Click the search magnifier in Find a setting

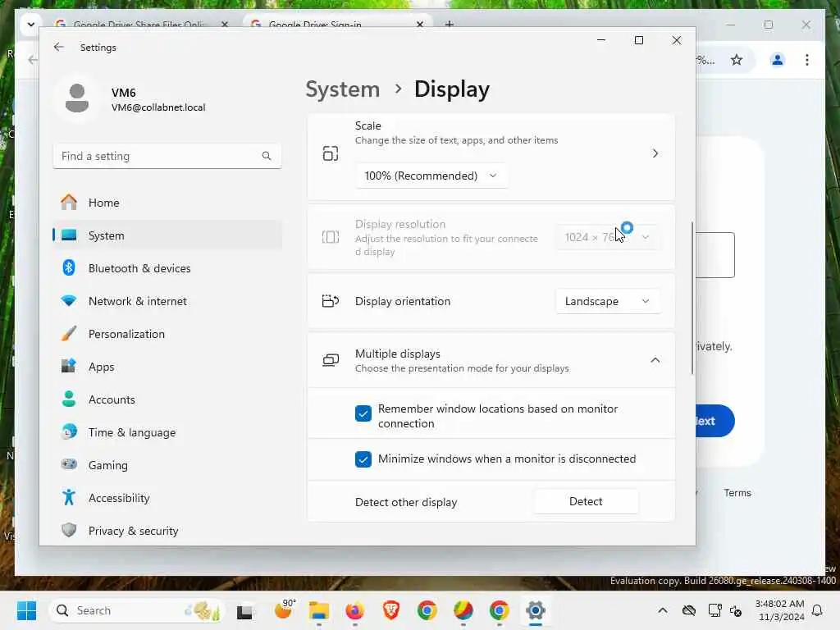pos(267,156)
